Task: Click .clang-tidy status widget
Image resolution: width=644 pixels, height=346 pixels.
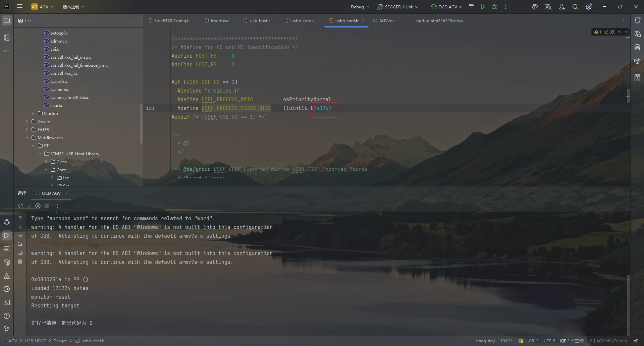Action: tap(485, 341)
